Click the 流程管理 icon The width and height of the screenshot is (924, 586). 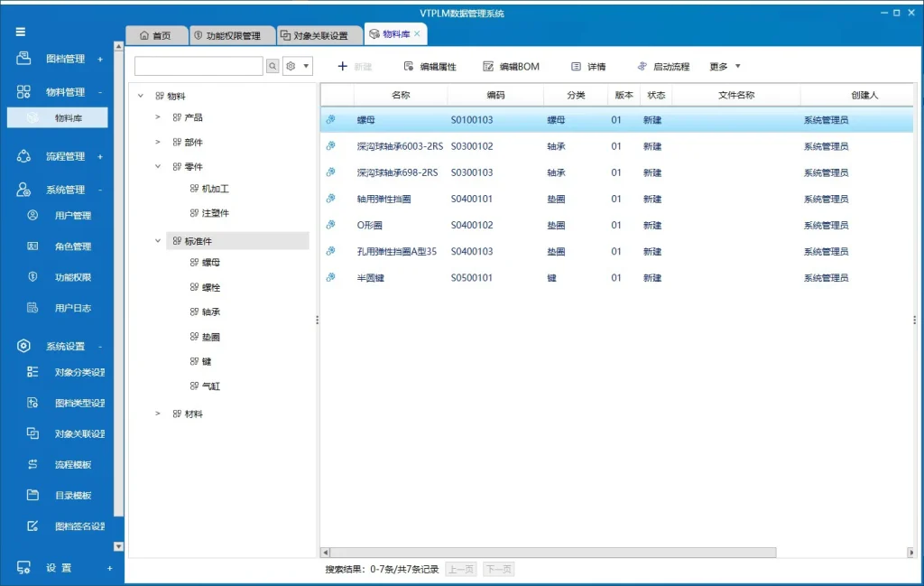[23, 156]
